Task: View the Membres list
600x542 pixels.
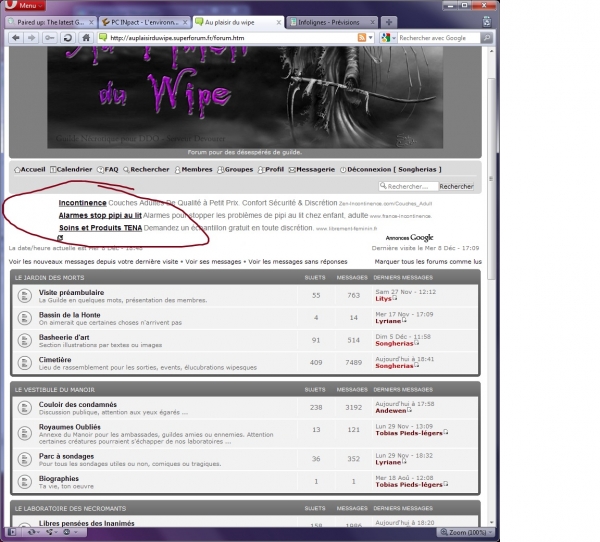Action: tap(193, 170)
